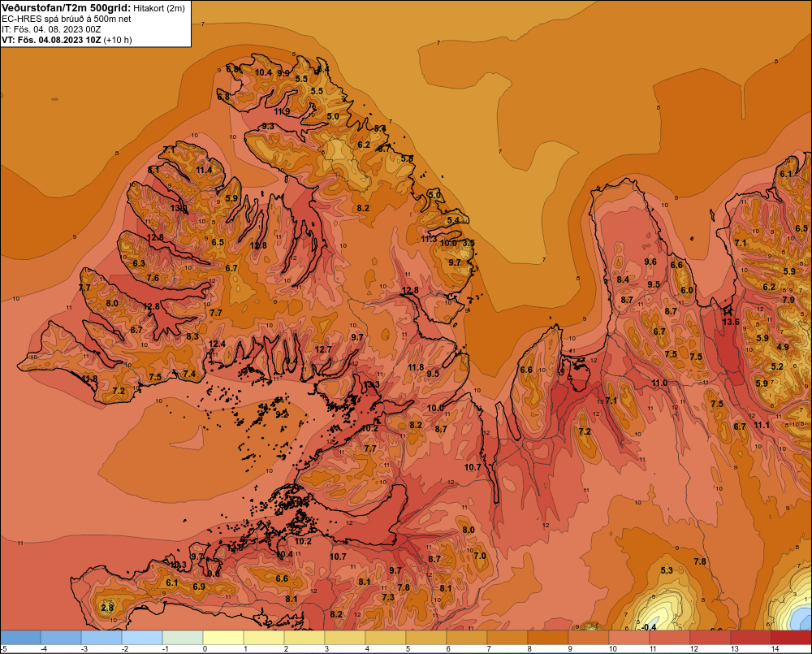Click the legend scale label '-5'
Image resolution: width=812 pixels, height=654 pixels.
pyautogui.click(x=3, y=649)
